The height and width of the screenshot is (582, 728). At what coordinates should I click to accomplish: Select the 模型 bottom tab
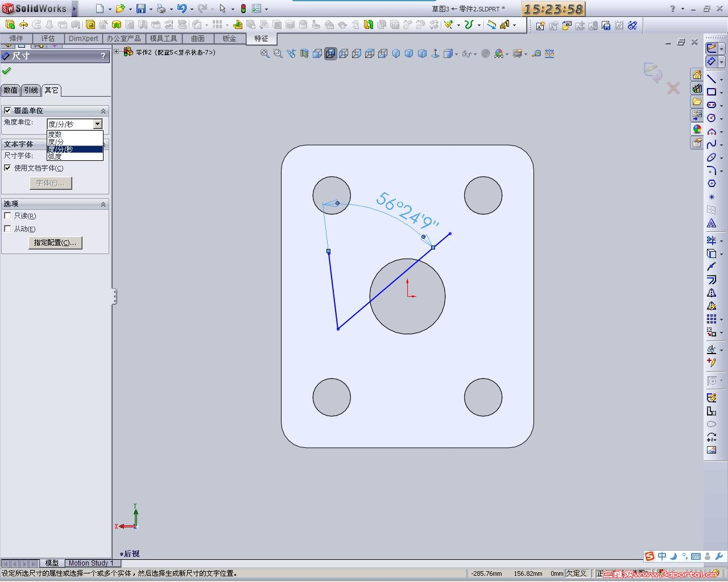[x=52, y=563]
